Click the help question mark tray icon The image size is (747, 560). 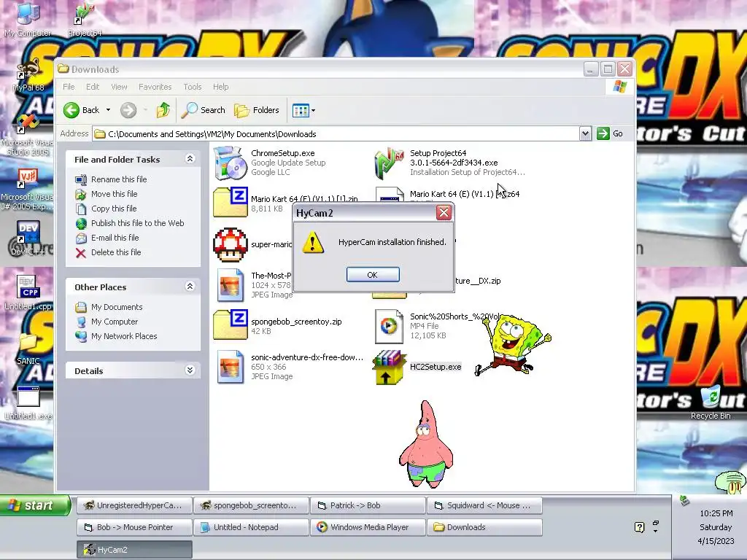point(639,527)
